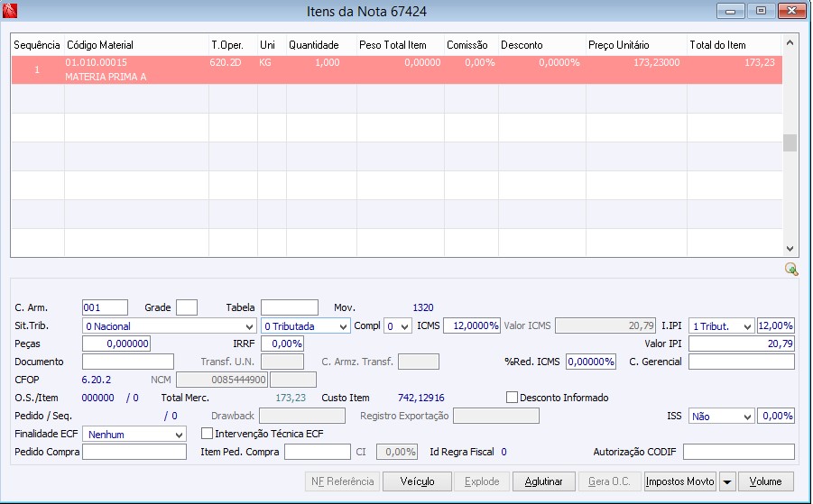Click the grid scroll up arrow
Viewport: 813px width, 504px height.
pyautogui.click(x=790, y=43)
